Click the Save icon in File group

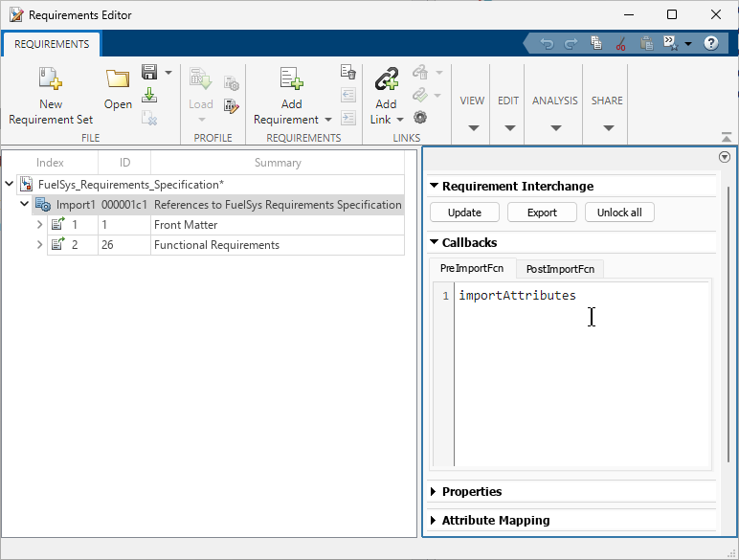pyautogui.click(x=149, y=73)
